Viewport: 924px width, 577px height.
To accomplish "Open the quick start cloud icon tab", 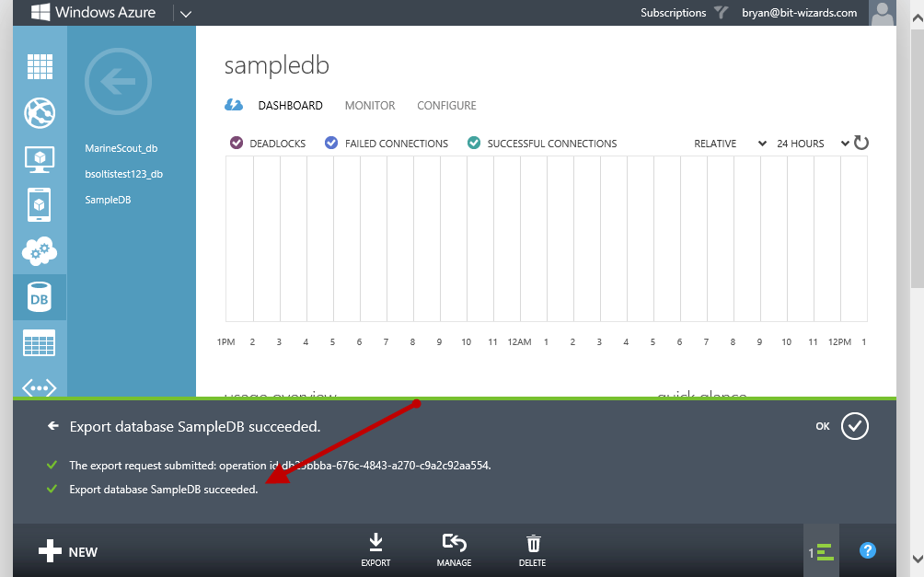I will click(x=234, y=105).
